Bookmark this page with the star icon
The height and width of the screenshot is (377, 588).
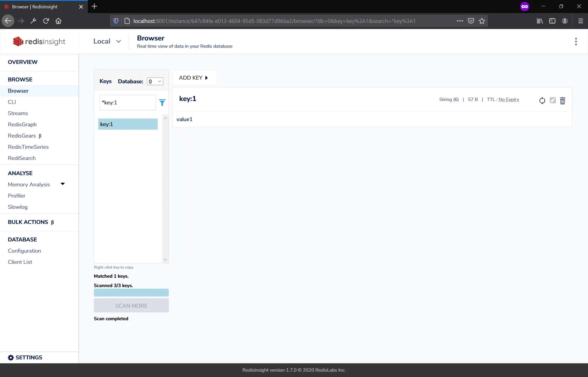click(482, 21)
